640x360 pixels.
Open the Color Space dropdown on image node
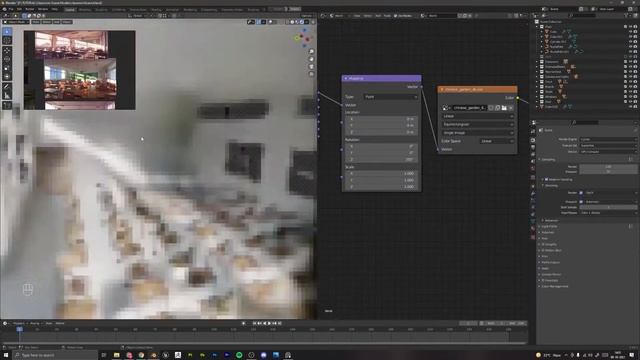pyautogui.click(x=497, y=141)
